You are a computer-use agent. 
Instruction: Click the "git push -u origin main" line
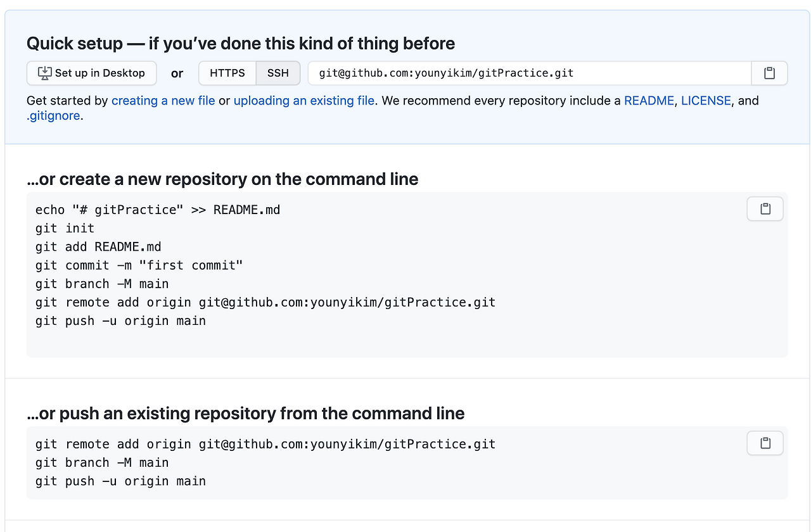coord(120,320)
